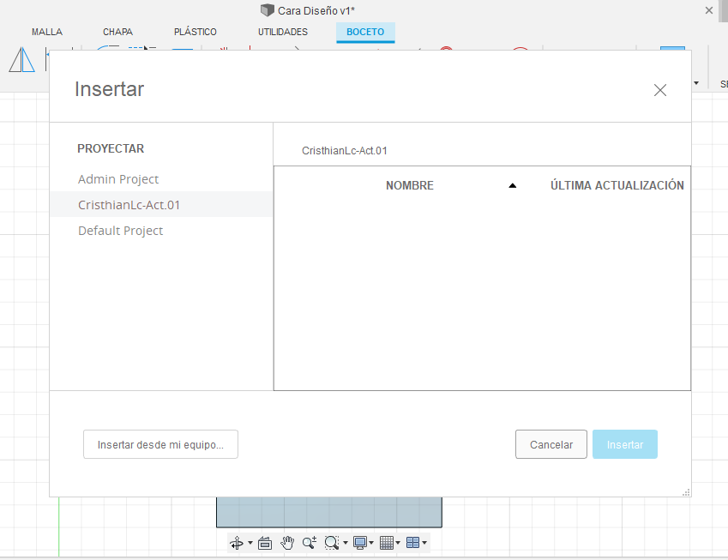Switch to the MALLA tab

[47, 32]
